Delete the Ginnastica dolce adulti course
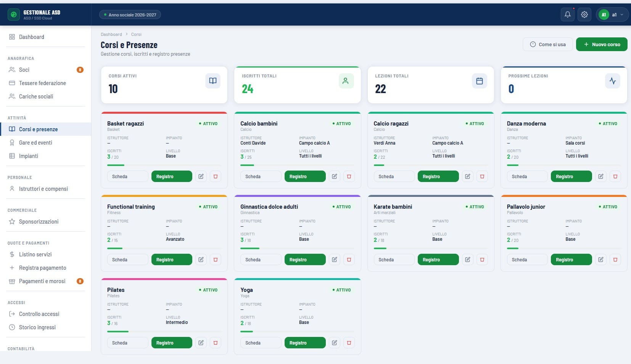Screen dimensions: 631x364 [349, 259]
